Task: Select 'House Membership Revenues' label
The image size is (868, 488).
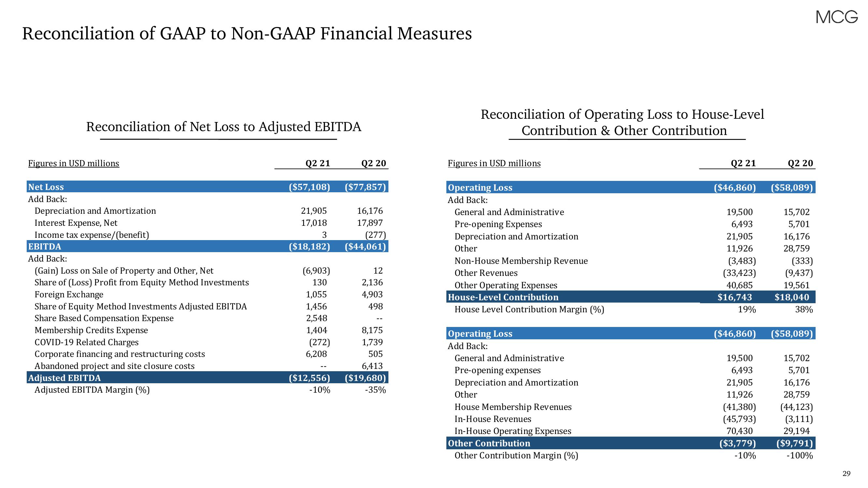Action: (513, 407)
